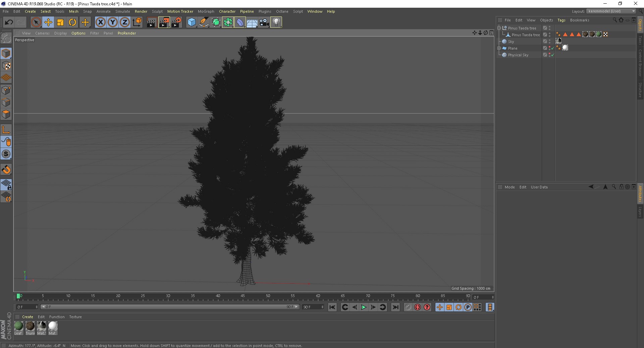Open the Tags menu in Object Manager
The image size is (644, 348).
(561, 20)
